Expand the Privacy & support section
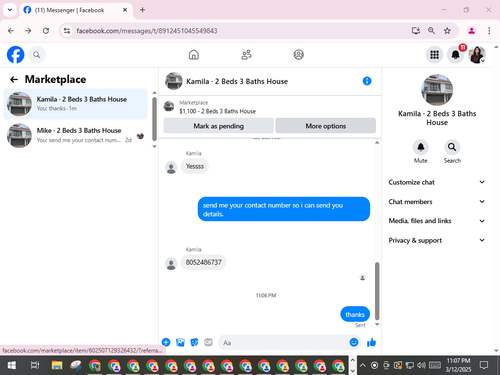Screen dimensions: 500x375 pyautogui.click(x=437, y=240)
